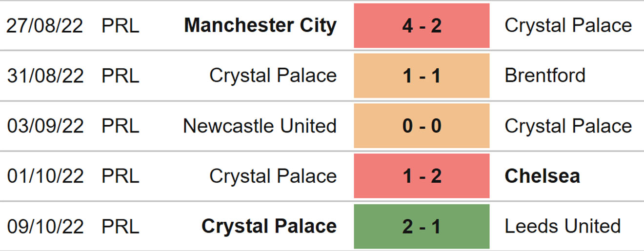
Task: Select the 31/08/22 match date
Action: pos(45,76)
